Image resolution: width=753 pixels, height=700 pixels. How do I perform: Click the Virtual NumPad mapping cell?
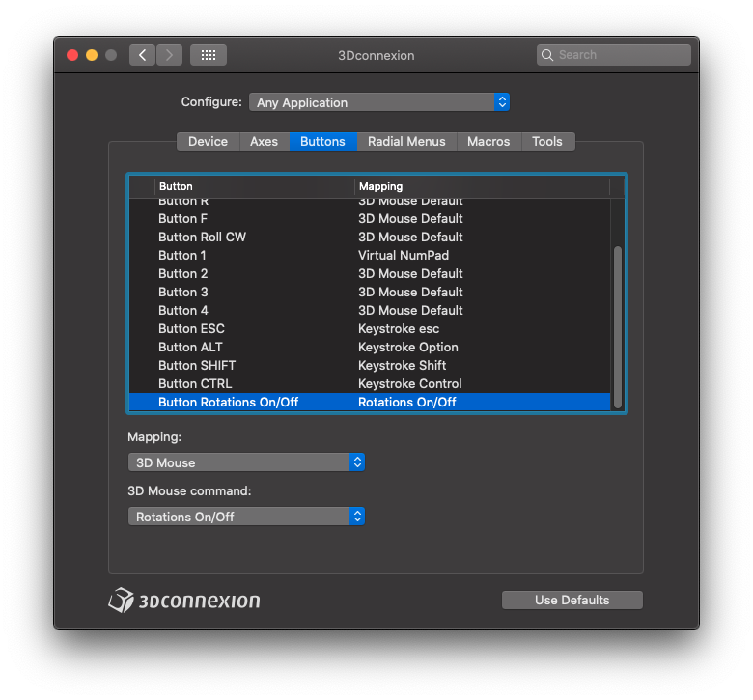point(404,255)
